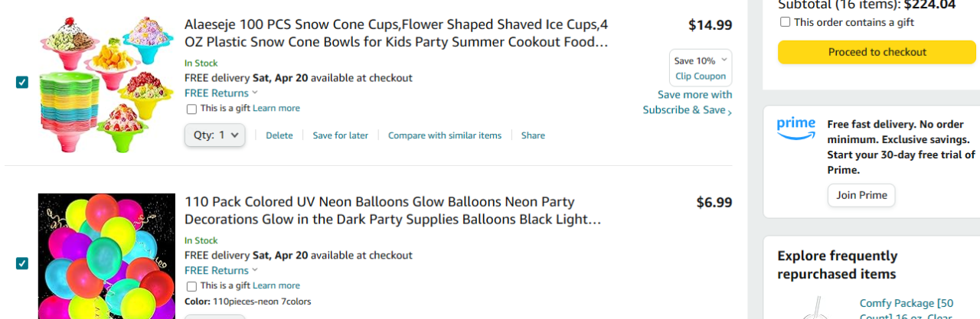The height and width of the screenshot is (319, 980).
Task: Expand FREE Returns for snow cone cups
Action: (221, 93)
